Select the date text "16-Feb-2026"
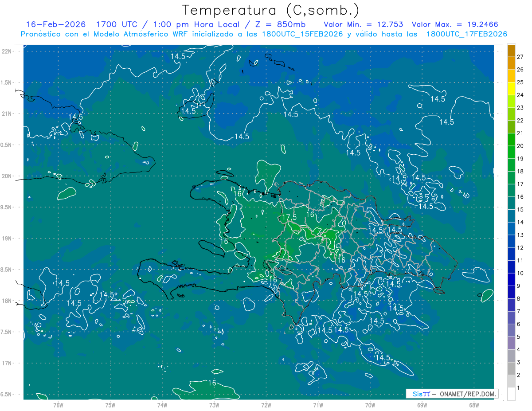The width and height of the screenshot is (532, 411). [x=55, y=24]
